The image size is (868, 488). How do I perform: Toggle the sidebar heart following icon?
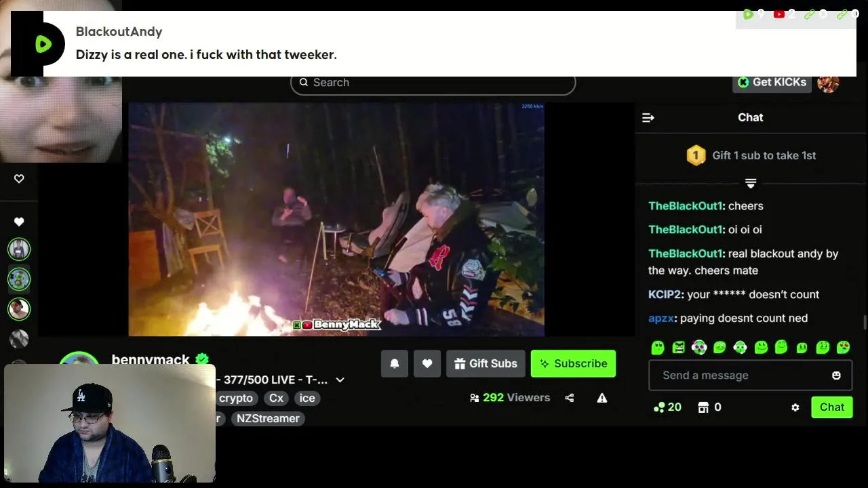tap(19, 222)
